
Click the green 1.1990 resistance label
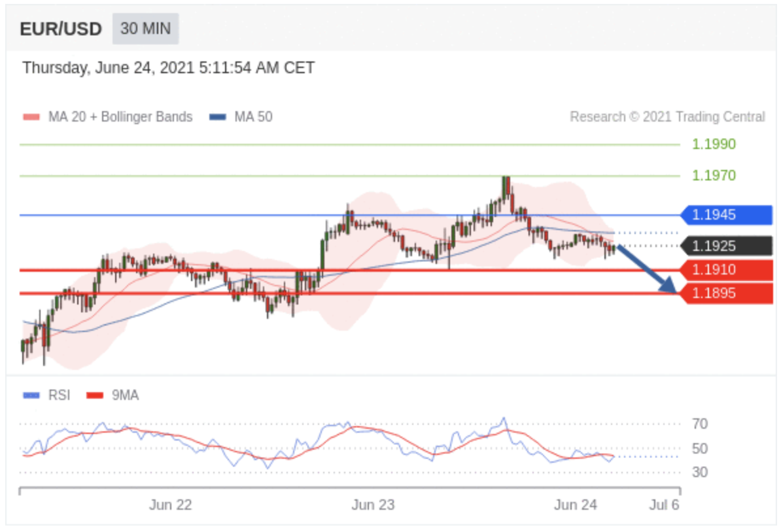[x=714, y=144]
